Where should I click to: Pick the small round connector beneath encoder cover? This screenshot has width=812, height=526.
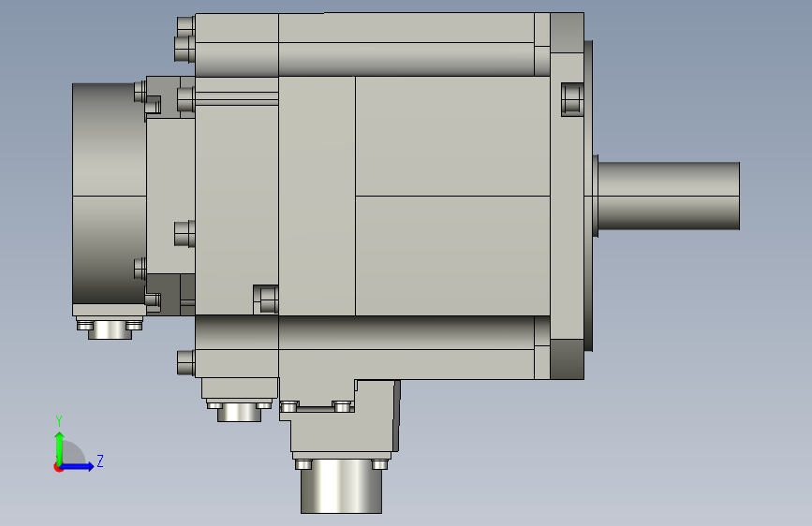coord(110,329)
